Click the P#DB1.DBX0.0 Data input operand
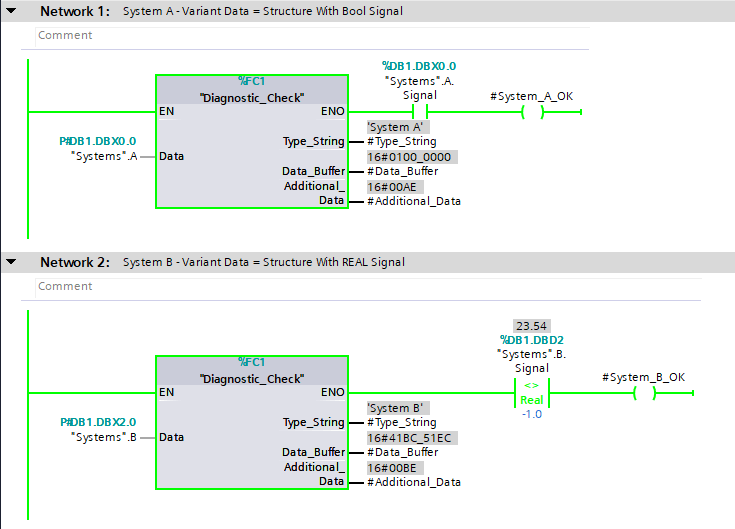This screenshot has width=735, height=529. pyautogui.click(x=98, y=141)
